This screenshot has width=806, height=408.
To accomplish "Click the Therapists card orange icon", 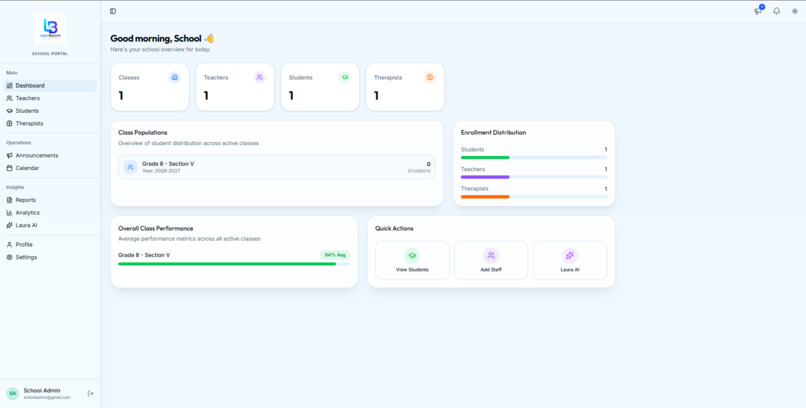I will point(430,78).
